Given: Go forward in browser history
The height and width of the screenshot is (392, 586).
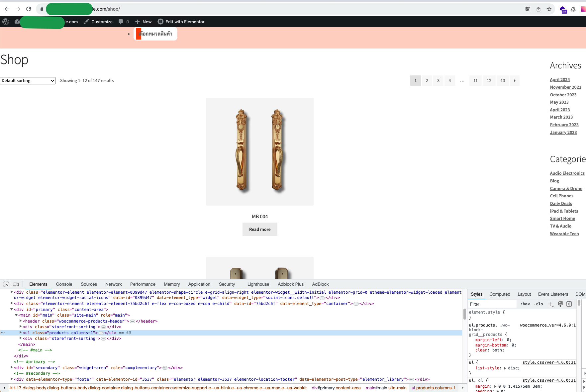Looking at the screenshot, I should [18, 9].
